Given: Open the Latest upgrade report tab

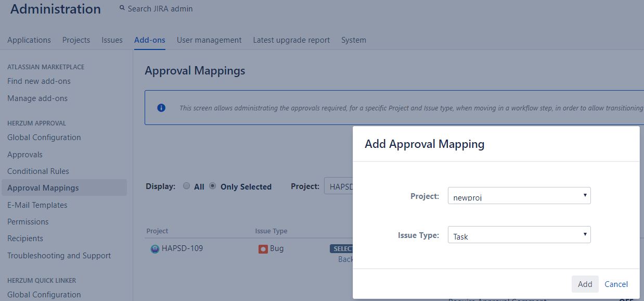Looking at the screenshot, I should point(292,40).
